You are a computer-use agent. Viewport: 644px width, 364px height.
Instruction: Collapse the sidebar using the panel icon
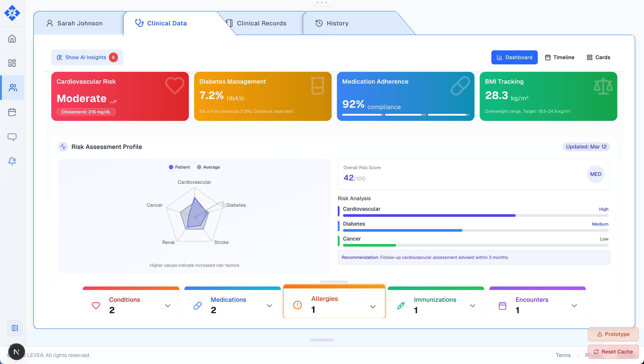(x=15, y=328)
